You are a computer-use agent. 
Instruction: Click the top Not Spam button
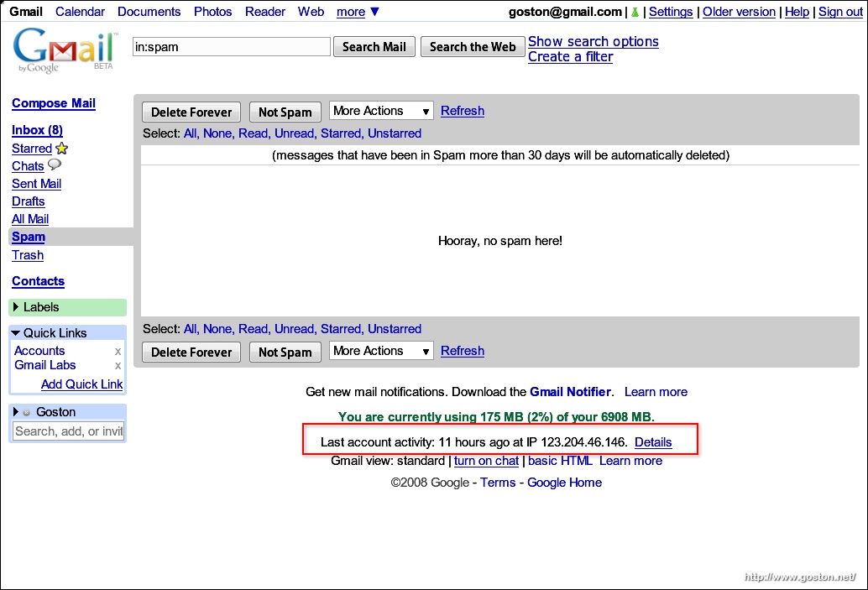pos(285,112)
